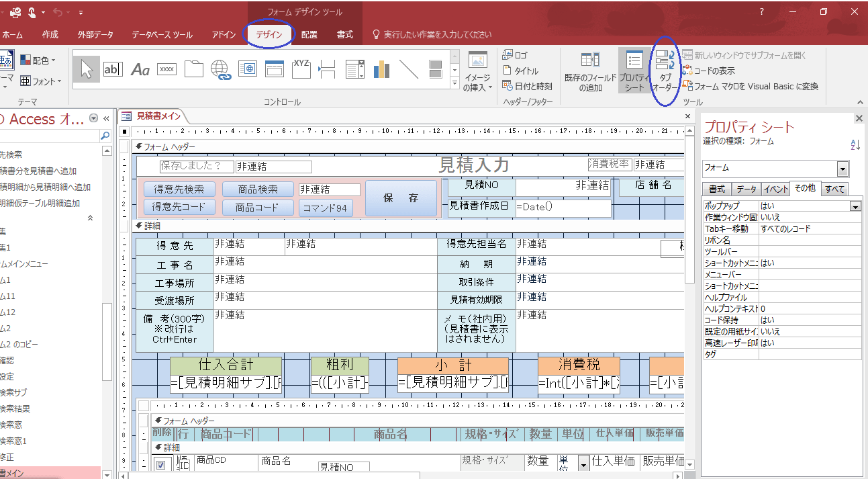Choose the Select pointer control tool
This screenshot has width=868, height=479.
[x=87, y=69]
